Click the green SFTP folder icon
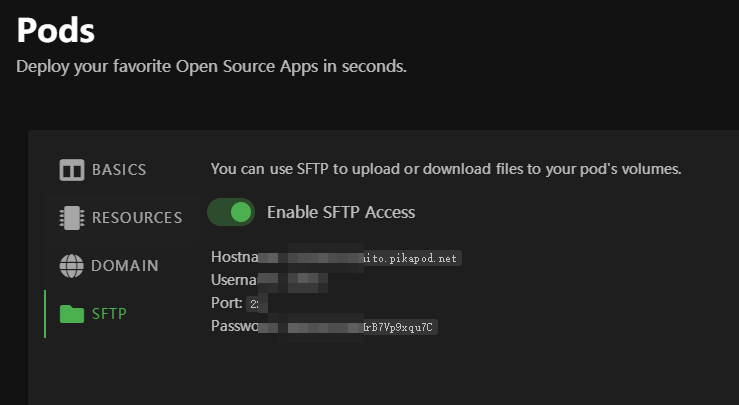The image size is (739, 405). [x=72, y=314]
